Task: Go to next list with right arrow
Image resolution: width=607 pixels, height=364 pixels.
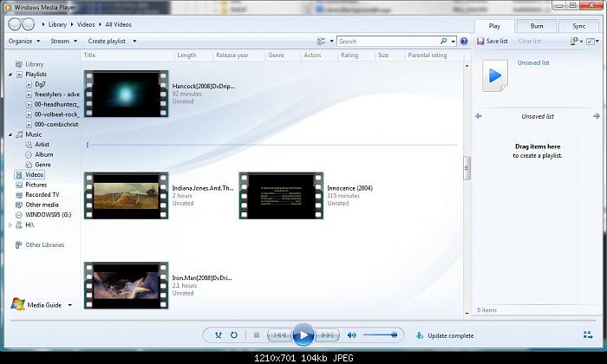Action: [597, 116]
